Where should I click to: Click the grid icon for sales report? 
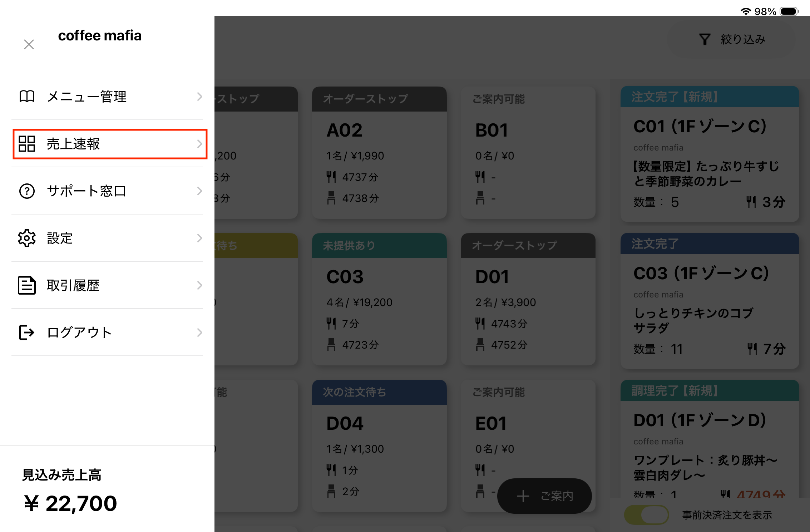point(27,144)
